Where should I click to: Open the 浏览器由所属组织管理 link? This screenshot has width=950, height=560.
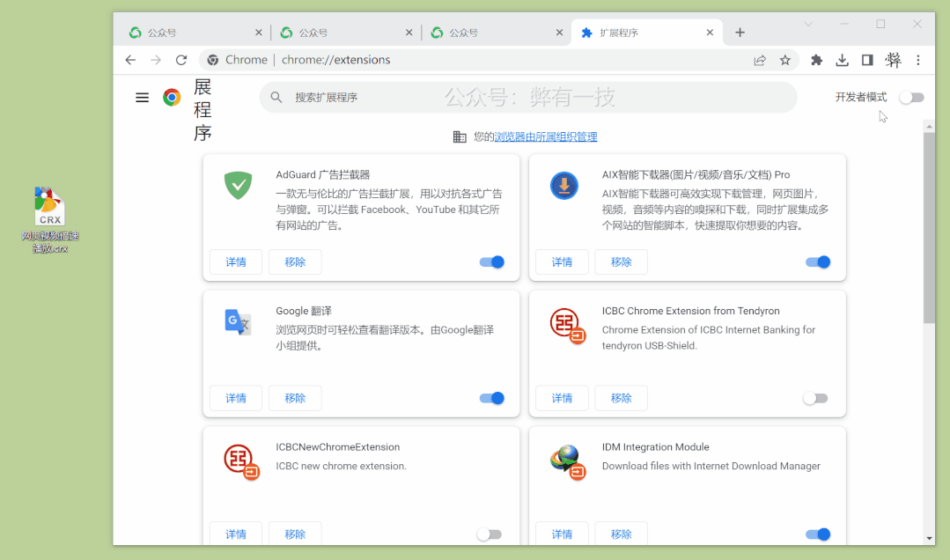(x=546, y=137)
